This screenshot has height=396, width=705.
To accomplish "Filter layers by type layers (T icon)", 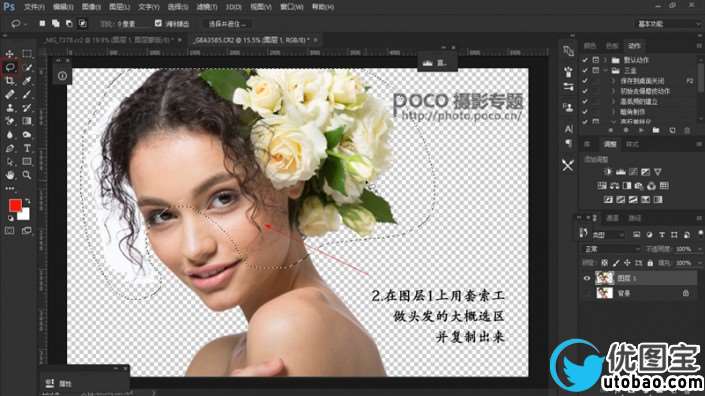I will 661,235.
